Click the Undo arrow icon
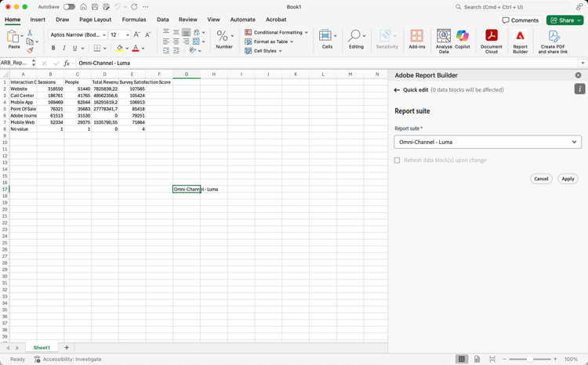The image size is (588, 365). tap(118, 7)
